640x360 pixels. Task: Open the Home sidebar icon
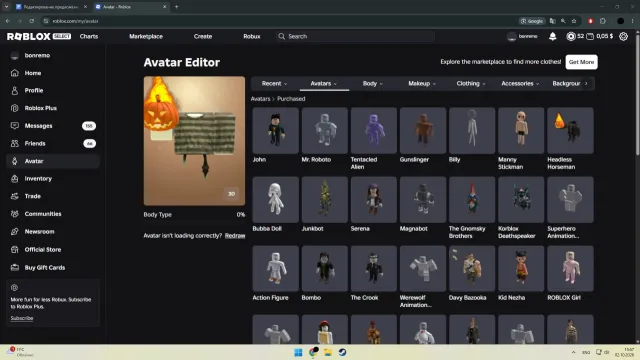tap(15, 73)
